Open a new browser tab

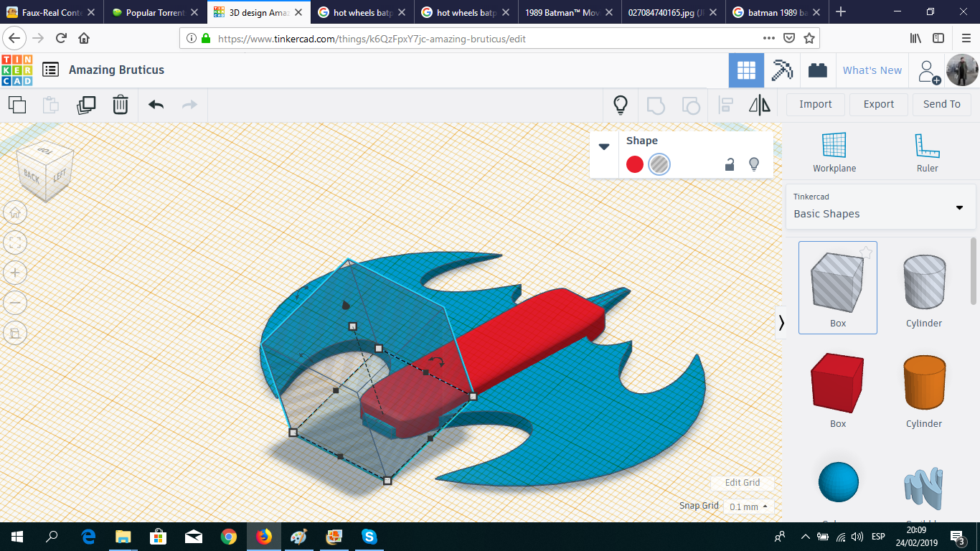[x=841, y=12]
